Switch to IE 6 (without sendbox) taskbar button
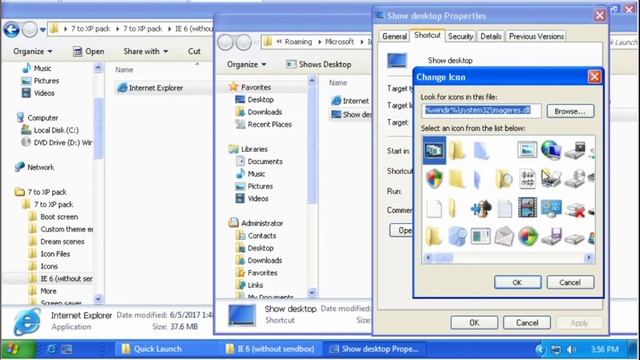640x360 pixels. pos(270,349)
